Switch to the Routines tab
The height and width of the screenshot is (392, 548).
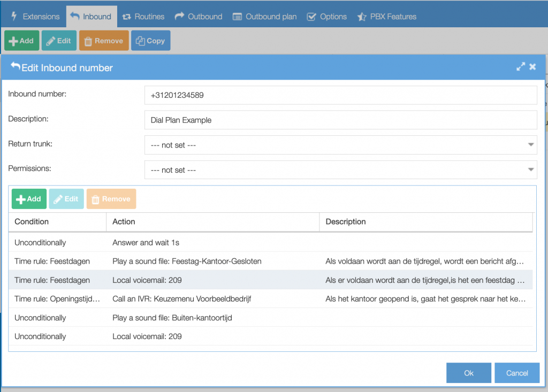pyautogui.click(x=143, y=16)
